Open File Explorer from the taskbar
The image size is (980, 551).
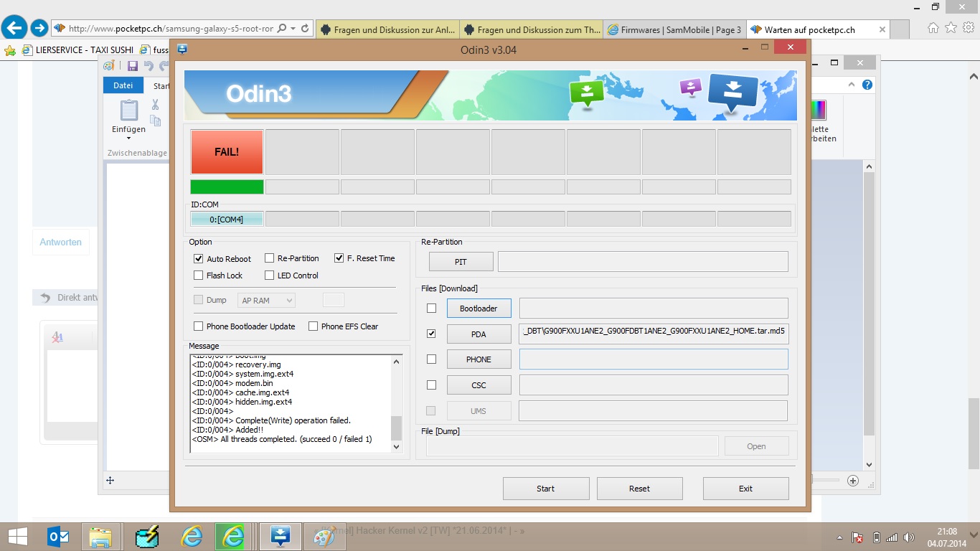100,536
